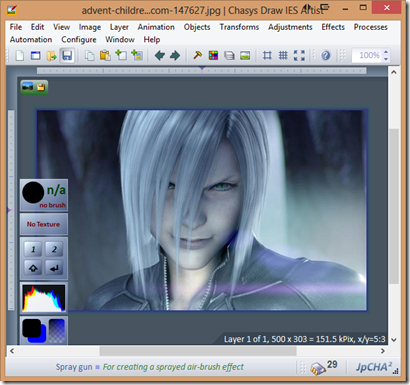Redo with the right green arrow
Screen dimensions: 410x385
[175, 55]
